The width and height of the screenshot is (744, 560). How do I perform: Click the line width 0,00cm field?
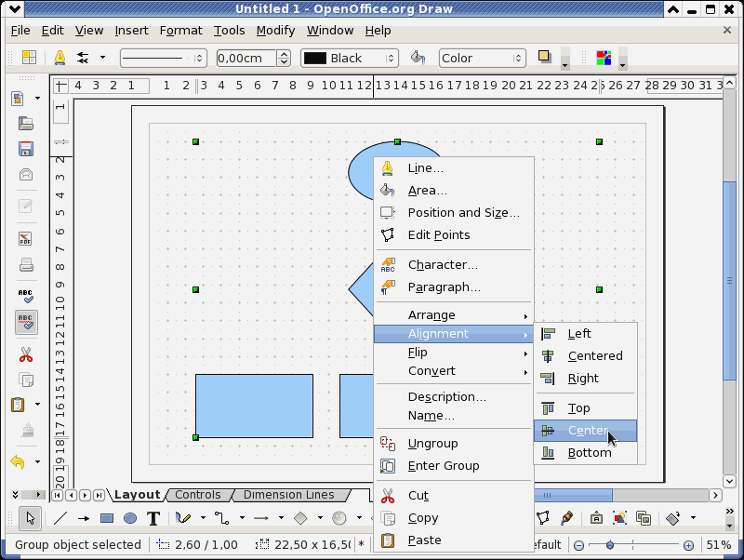pyautogui.click(x=246, y=58)
